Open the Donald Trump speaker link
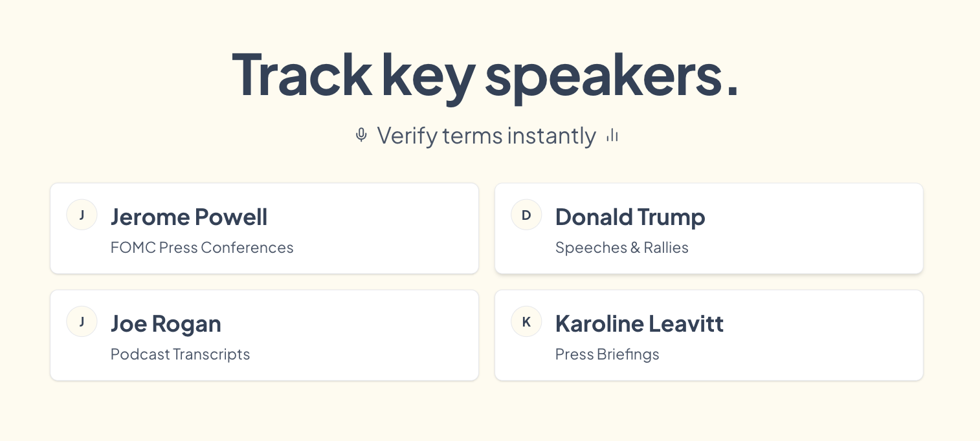Screen dimensions: 980x441 point(630,217)
